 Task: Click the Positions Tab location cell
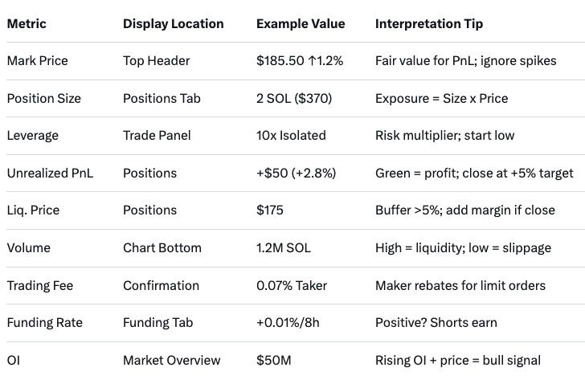[x=163, y=99]
